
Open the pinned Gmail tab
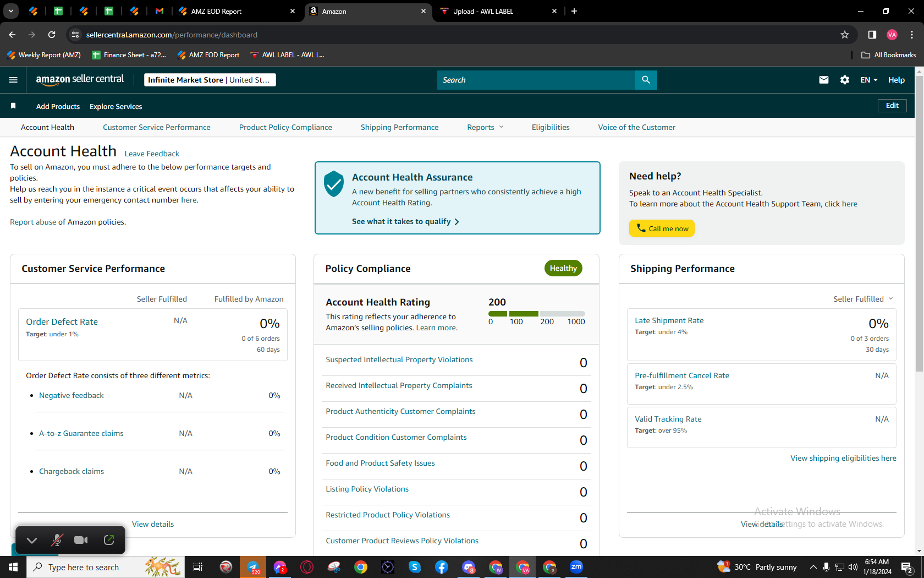point(159,11)
